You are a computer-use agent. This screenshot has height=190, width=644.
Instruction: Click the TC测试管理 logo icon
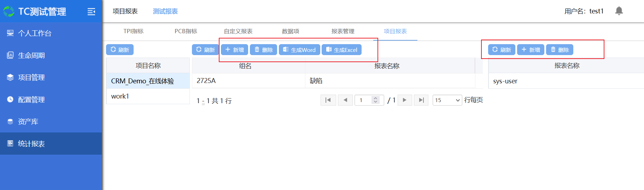9,12
